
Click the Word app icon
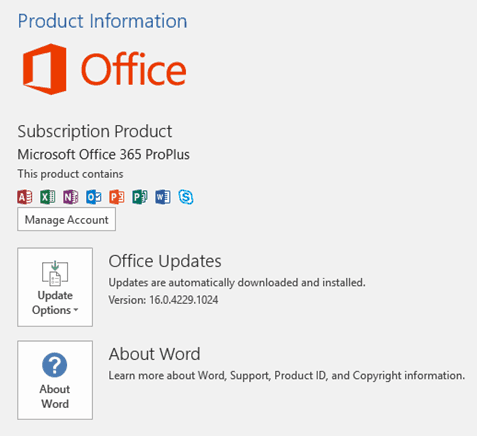click(x=163, y=197)
